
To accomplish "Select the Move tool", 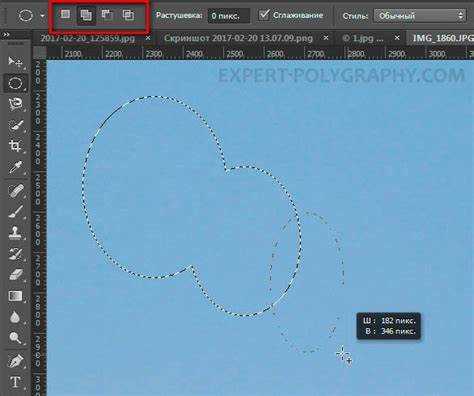I will click(15, 61).
